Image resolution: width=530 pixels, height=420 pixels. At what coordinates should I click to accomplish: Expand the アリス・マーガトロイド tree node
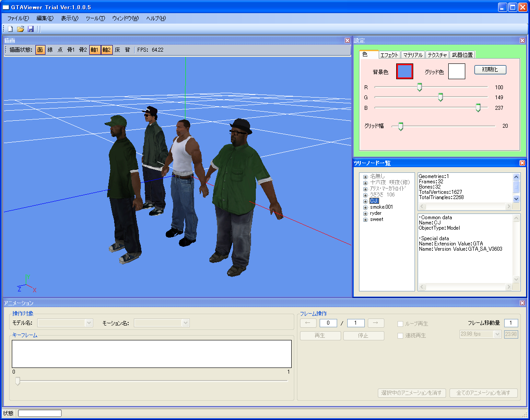click(365, 189)
